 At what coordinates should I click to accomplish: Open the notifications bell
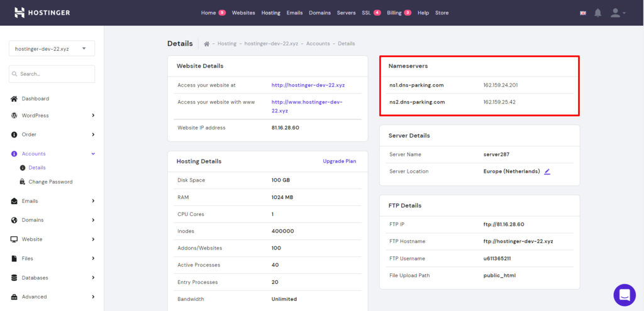tap(598, 13)
